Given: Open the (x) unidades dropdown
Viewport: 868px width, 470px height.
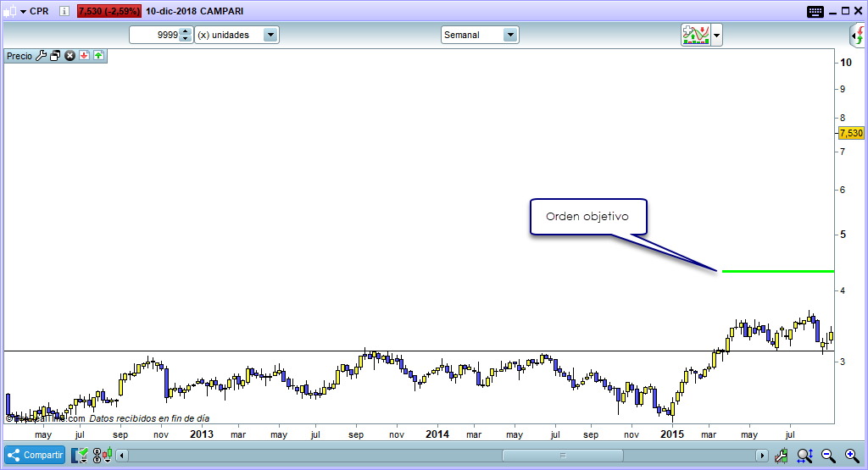Looking at the screenshot, I should click(x=270, y=35).
